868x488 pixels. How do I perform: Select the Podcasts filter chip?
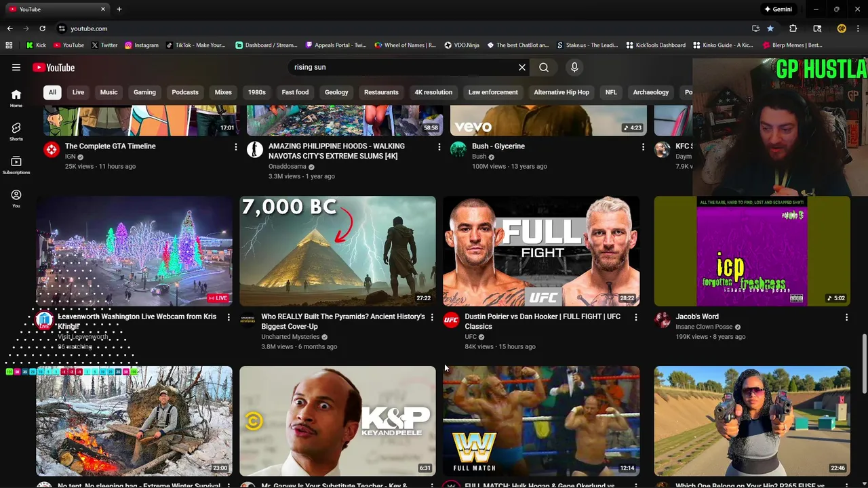[185, 92]
